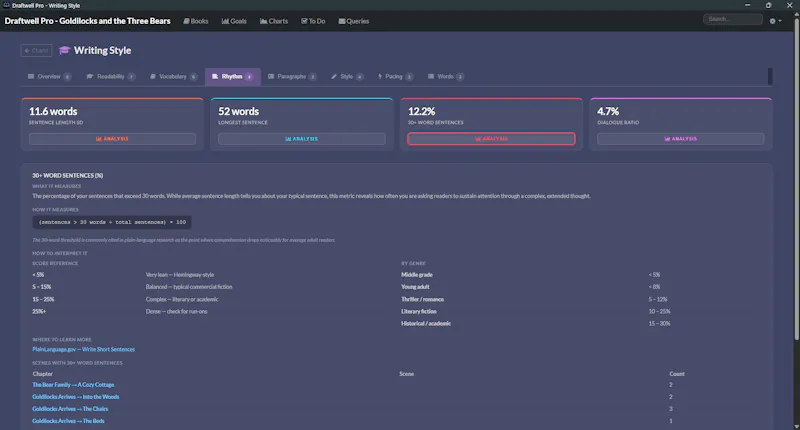Click the tab strip scrollbar handle

[770, 77]
